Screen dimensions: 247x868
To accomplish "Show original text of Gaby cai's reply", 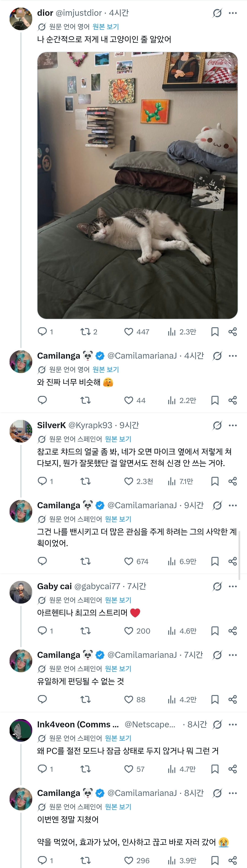I will click(x=118, y=600).
